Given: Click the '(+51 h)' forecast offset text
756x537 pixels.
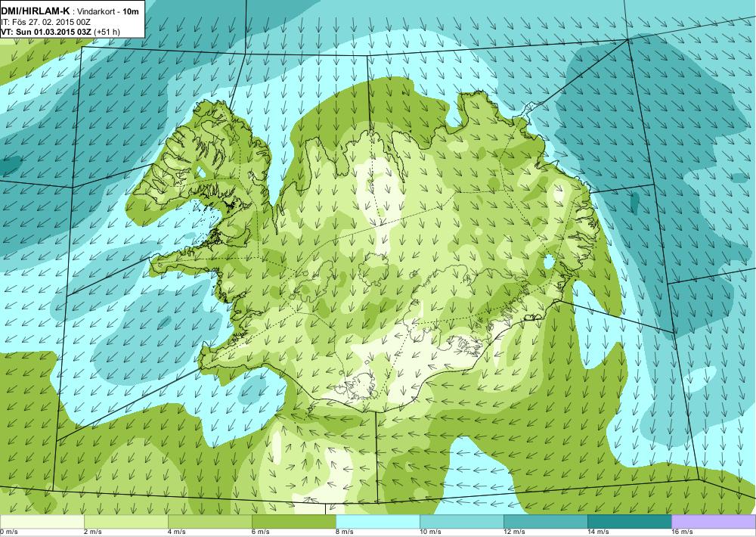Looking at the screenshot, I should [107, 32].
